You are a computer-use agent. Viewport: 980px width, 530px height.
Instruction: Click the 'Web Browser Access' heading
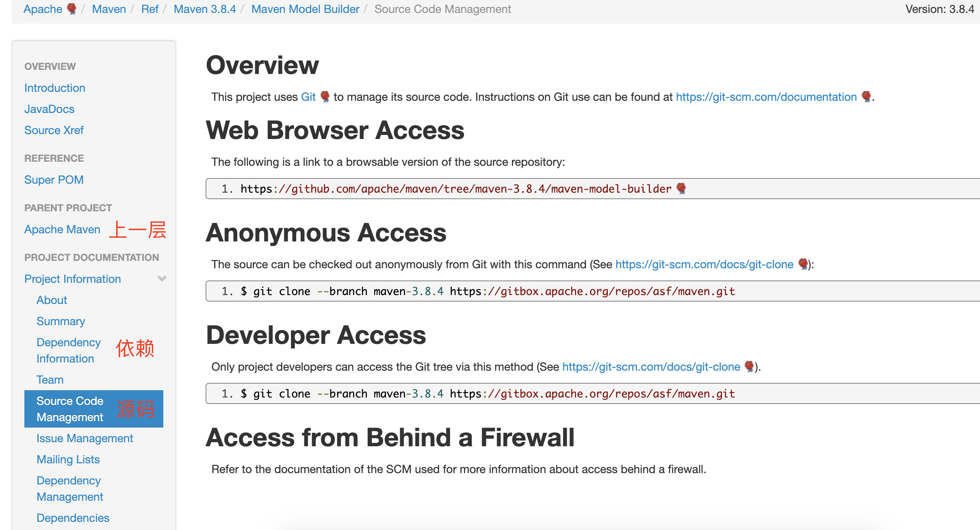coord(335,130)
